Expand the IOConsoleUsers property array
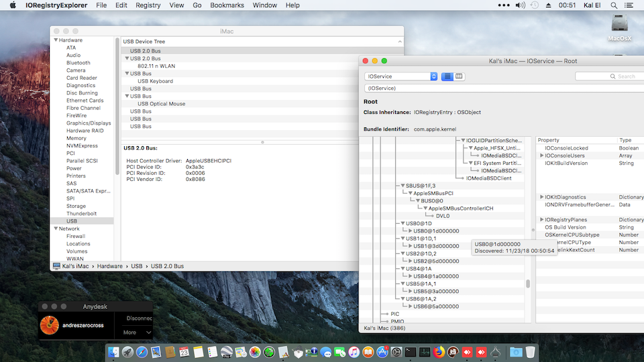 pyautogui.click(x=542, y=156)
